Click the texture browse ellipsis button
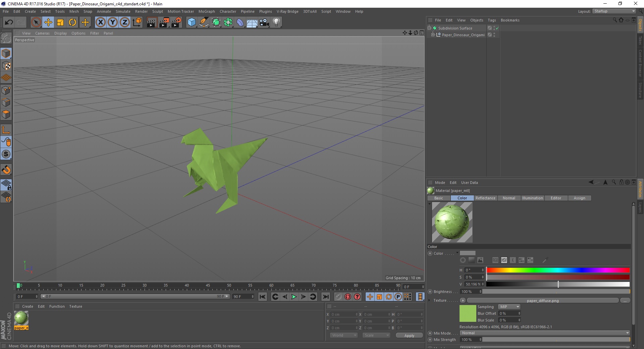 click(x=625, y=301)
